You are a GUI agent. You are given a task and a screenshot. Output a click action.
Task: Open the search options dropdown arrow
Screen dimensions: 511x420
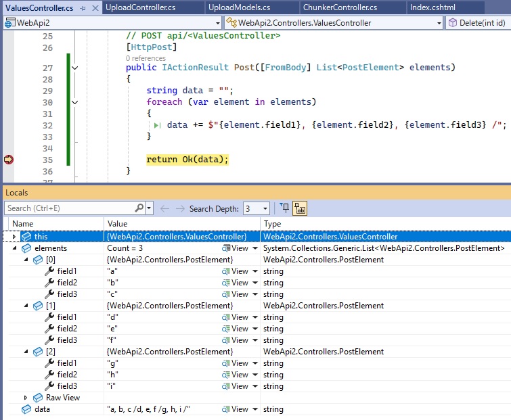pos(149,208)
